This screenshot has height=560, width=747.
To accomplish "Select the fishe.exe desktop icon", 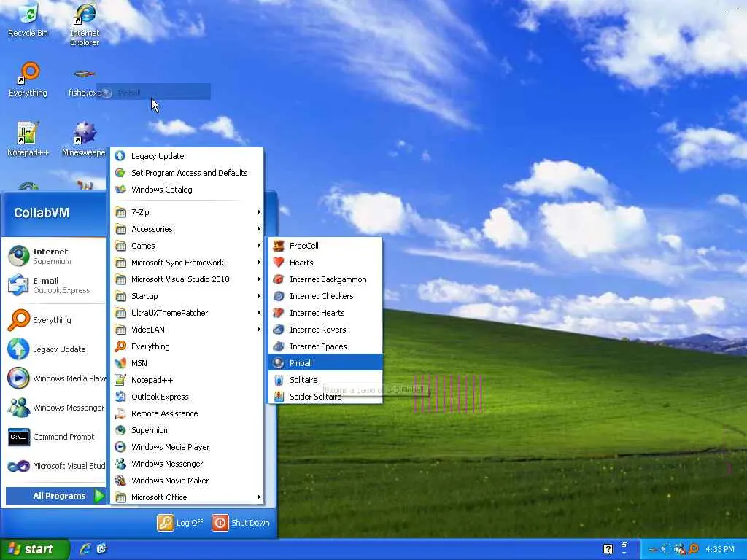I will pos(85,82).
